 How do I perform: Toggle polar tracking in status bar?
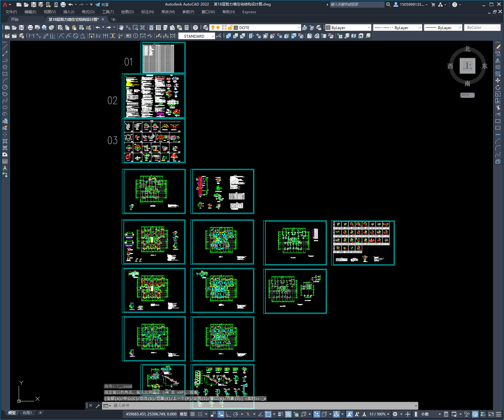coord(236,414)
